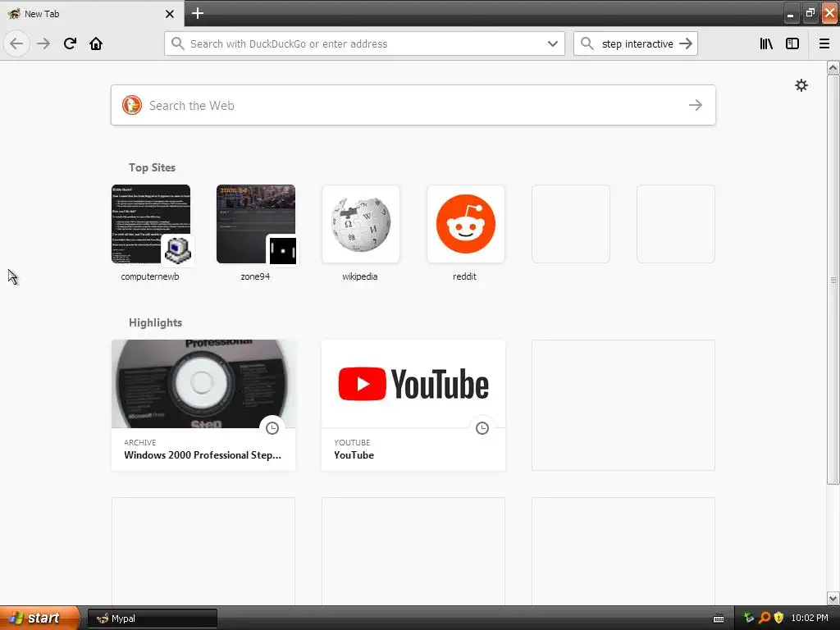Open new tab page settings gear

(x=801, y=85)
